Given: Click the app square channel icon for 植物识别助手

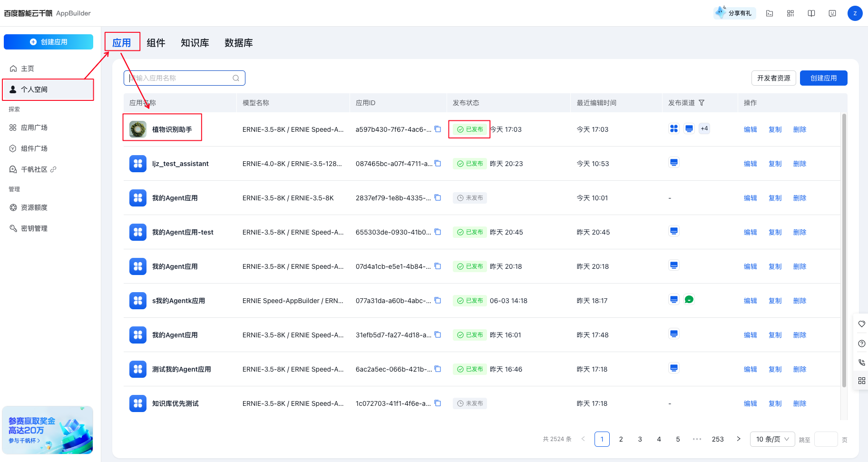Looking at the screenshot, I should 674,128.
